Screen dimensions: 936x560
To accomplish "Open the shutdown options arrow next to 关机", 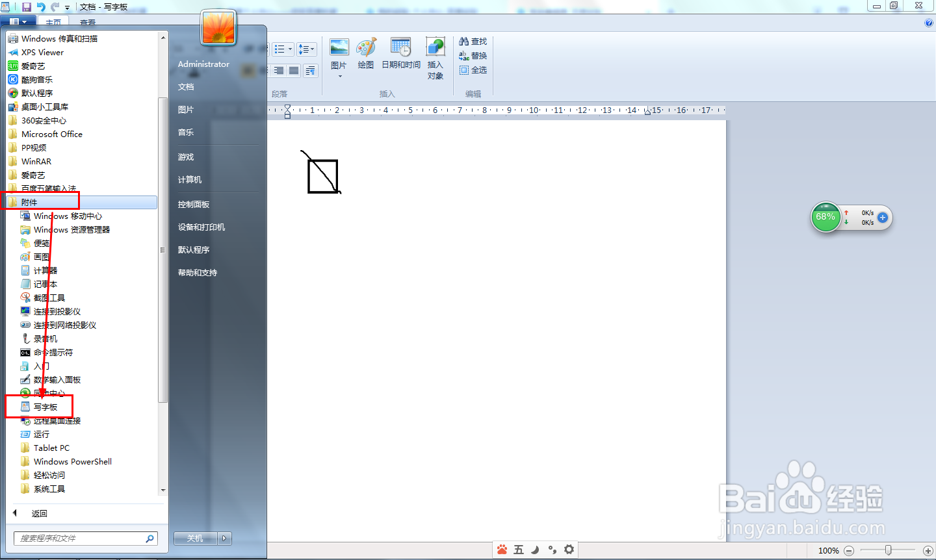I will point(225,539).
